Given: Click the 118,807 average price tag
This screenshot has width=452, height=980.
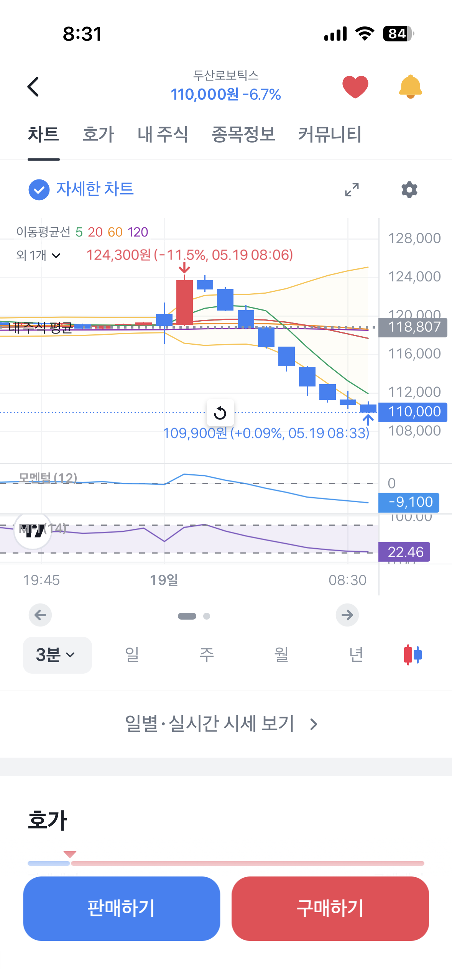Looking at the screenshot, I should pyautogui.click(x=413, y=327).
